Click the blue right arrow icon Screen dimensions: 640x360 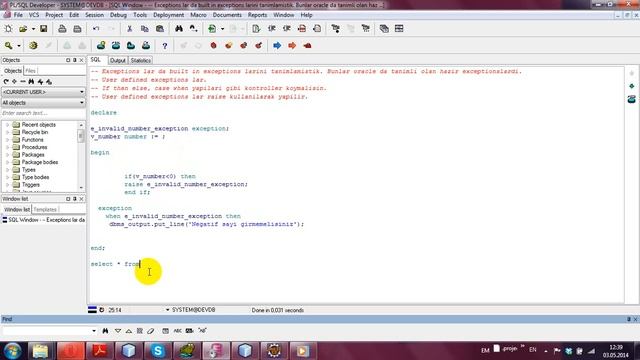click(x=277, y=45)
